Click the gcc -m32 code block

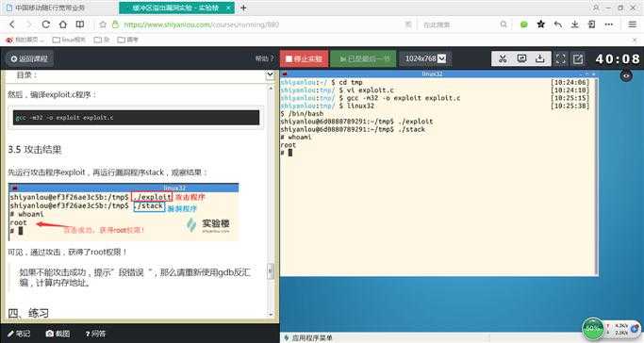pos(136,118)
